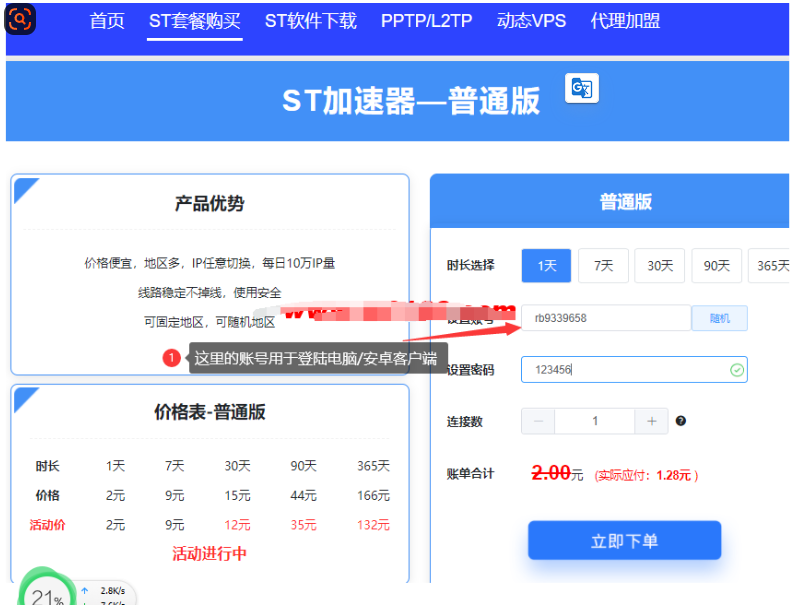The height and width of the screenshot is (609, 799).
Task: Click the ST加速器—普通版 banner title
Action: click(411, 101)
